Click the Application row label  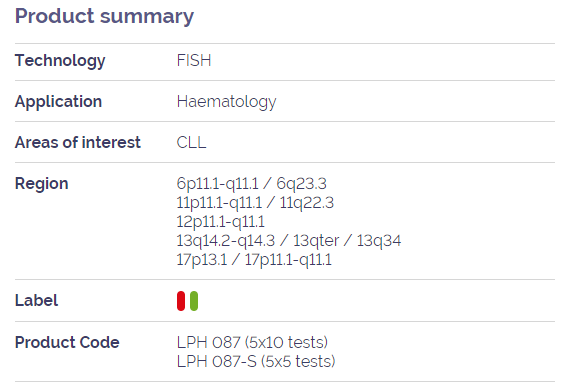pyautogui.click(x=58, y=102)
